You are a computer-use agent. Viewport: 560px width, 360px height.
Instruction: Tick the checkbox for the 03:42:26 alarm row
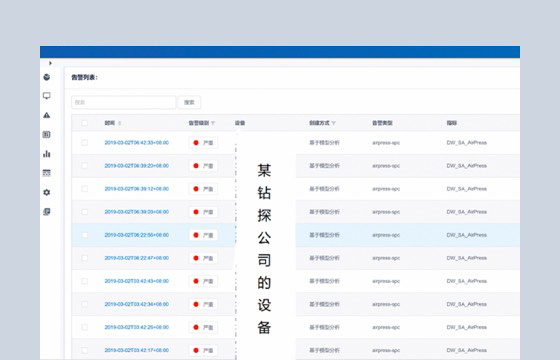[84, 327]
